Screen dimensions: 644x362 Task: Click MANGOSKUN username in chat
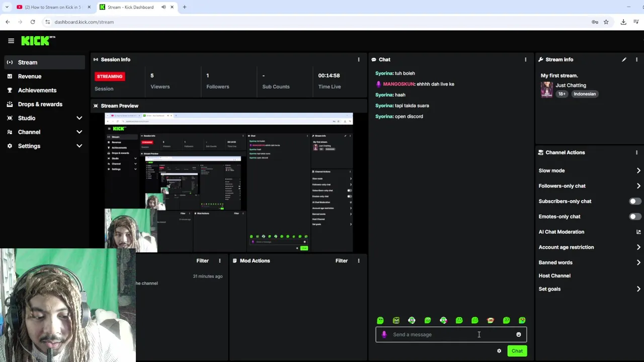pos(398,84)
